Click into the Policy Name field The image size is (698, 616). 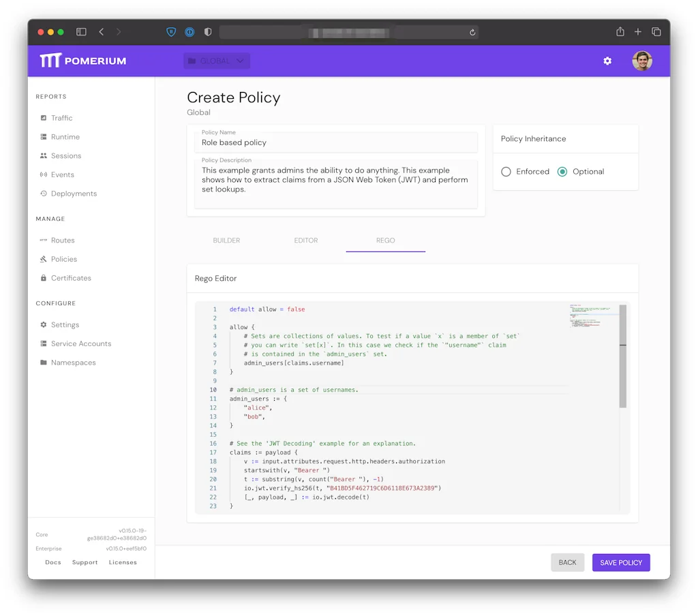click(335, 143)
